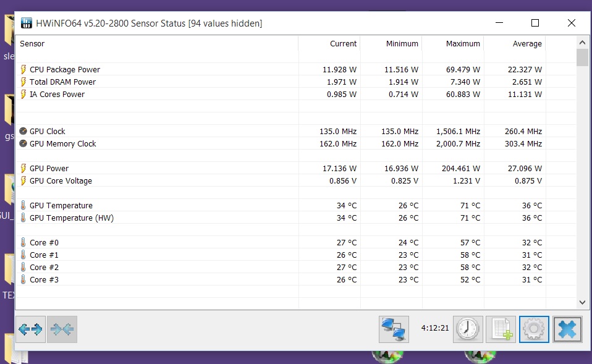Click the CPU Package Power lightning icon
The width and height of the screenshot is (592, 364).
pyautogui.click(x=23, y=69)
